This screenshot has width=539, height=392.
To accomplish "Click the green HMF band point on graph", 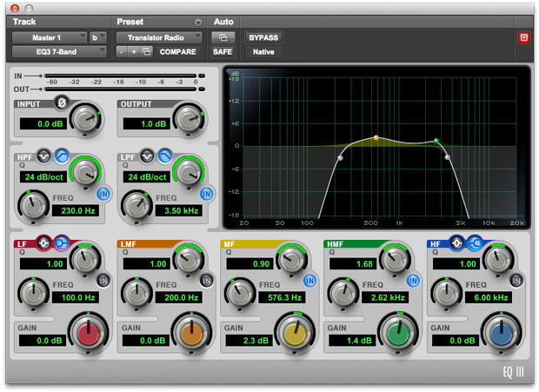I will pos(436,141).
